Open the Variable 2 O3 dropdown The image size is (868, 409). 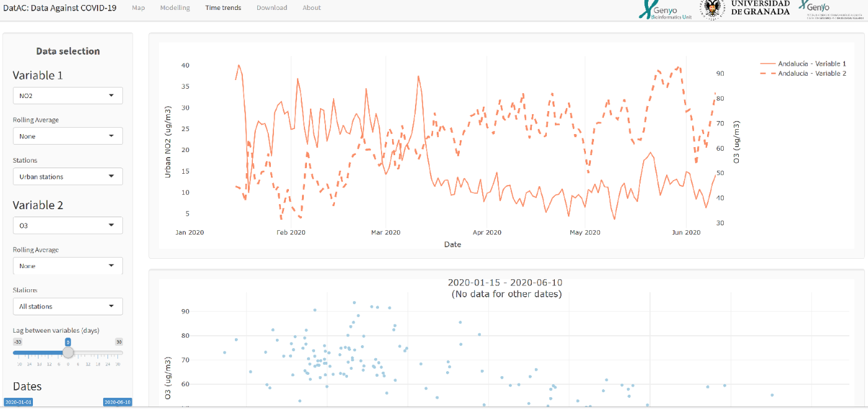tap(68, 225)
